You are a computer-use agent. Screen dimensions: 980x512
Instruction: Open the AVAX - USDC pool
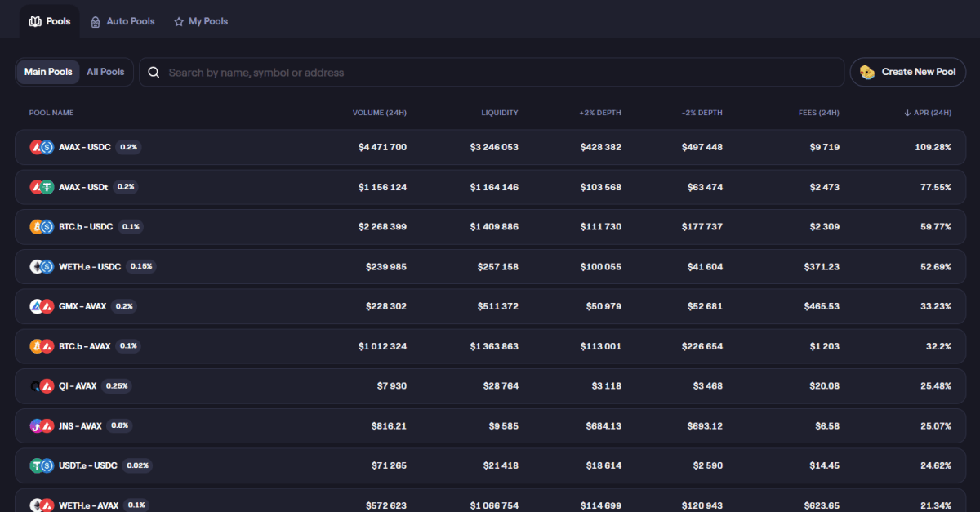coord(490,147)
